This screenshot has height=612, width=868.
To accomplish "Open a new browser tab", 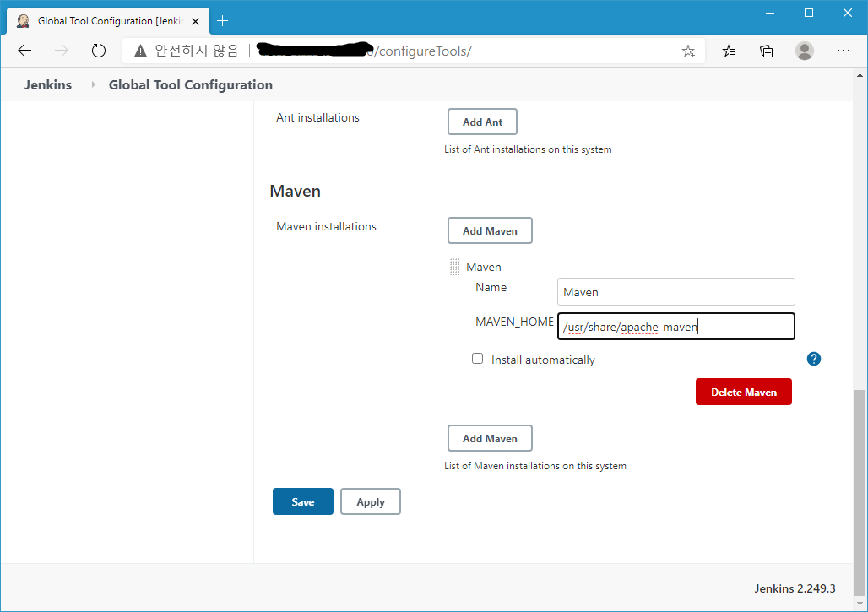I will [x=223, y=21].
